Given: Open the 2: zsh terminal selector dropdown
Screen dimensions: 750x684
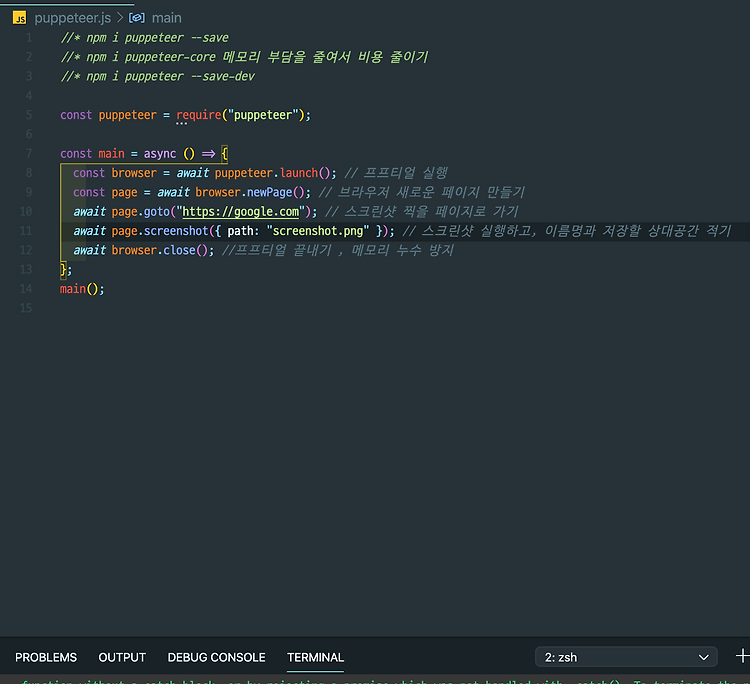Looking at the screenshot, I should click(626, 657).
